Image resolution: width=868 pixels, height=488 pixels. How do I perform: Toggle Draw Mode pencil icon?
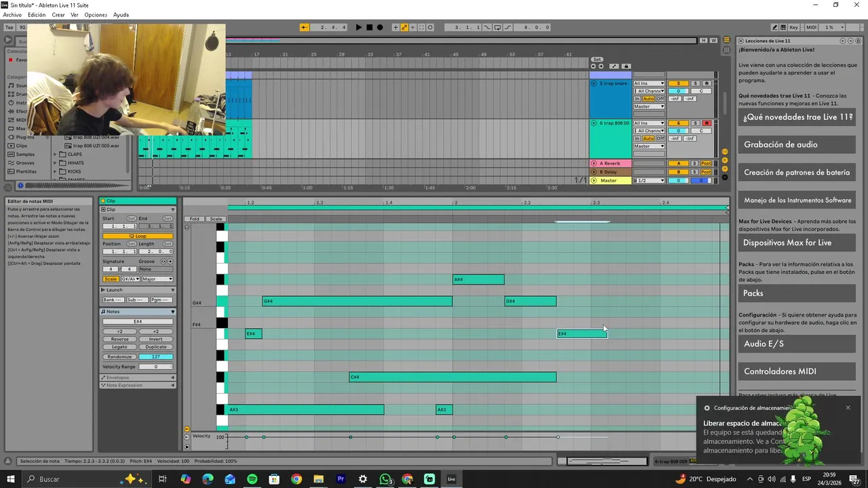pos(774,27)
